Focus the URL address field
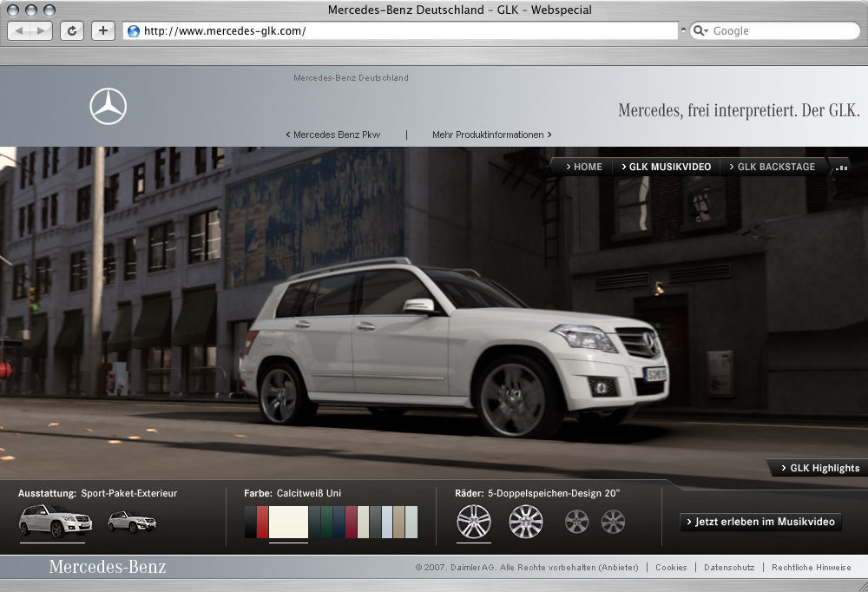The image size is (868, 592). pos(399,31)
